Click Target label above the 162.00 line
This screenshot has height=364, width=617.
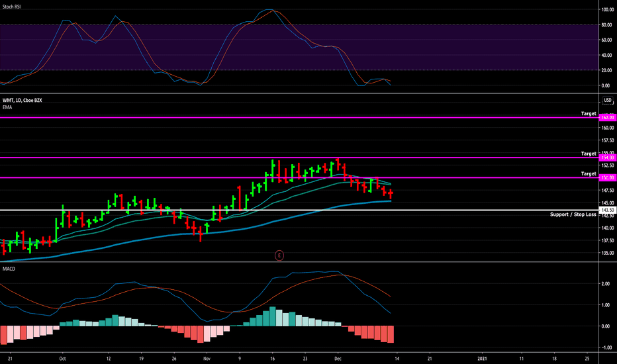(x=589, y=114)
